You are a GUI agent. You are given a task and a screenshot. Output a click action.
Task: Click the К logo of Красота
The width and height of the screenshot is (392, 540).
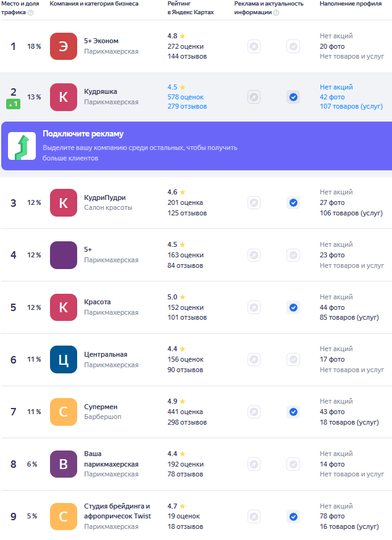[64, 307]
